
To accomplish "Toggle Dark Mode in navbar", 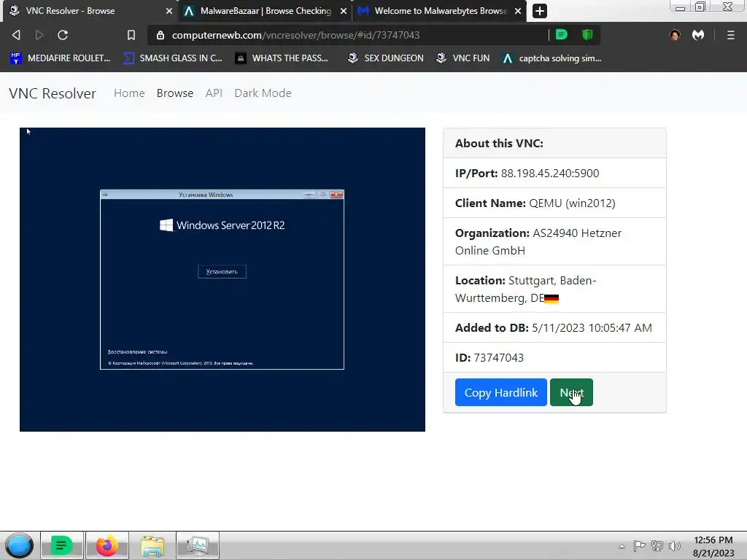I will [x=263, y=93].
